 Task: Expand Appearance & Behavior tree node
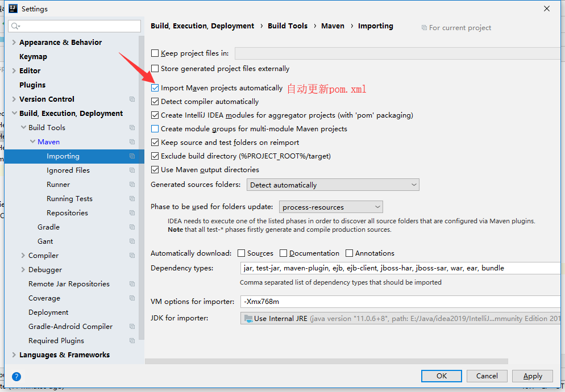[x=14, y=42]
